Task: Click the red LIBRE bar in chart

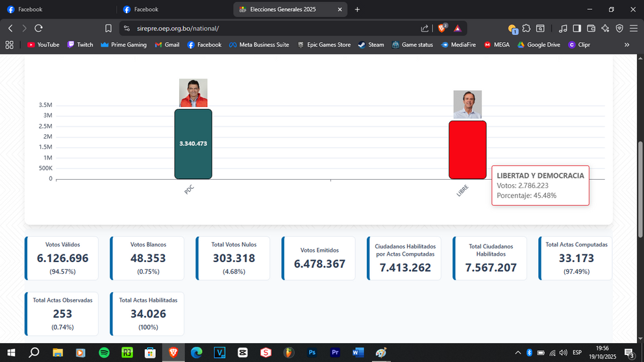Action: click(467, 150)
